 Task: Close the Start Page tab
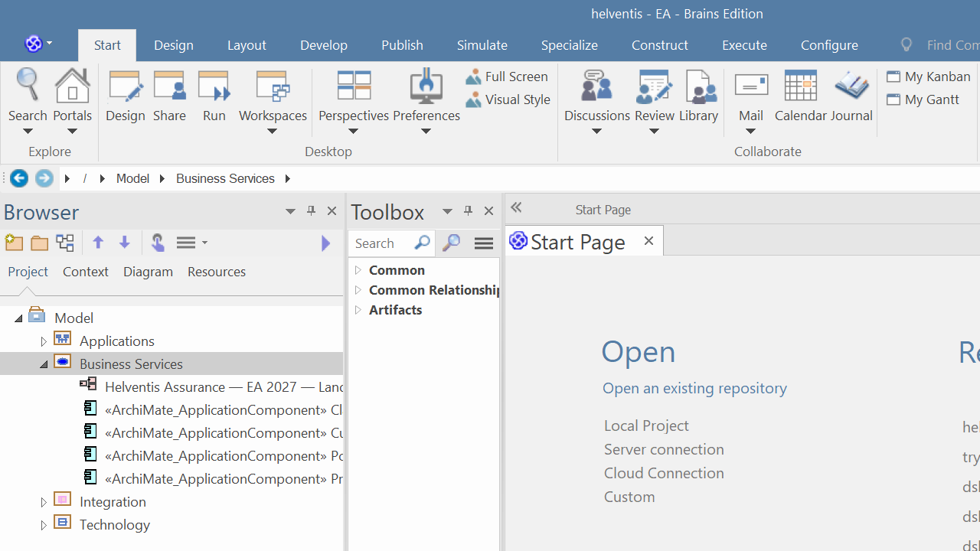point(648,241)
